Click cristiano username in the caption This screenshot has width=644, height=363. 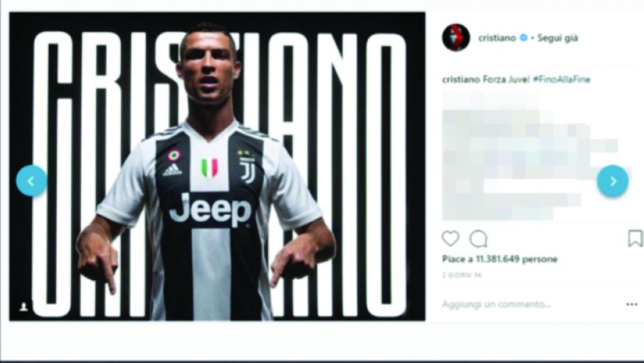460,80
